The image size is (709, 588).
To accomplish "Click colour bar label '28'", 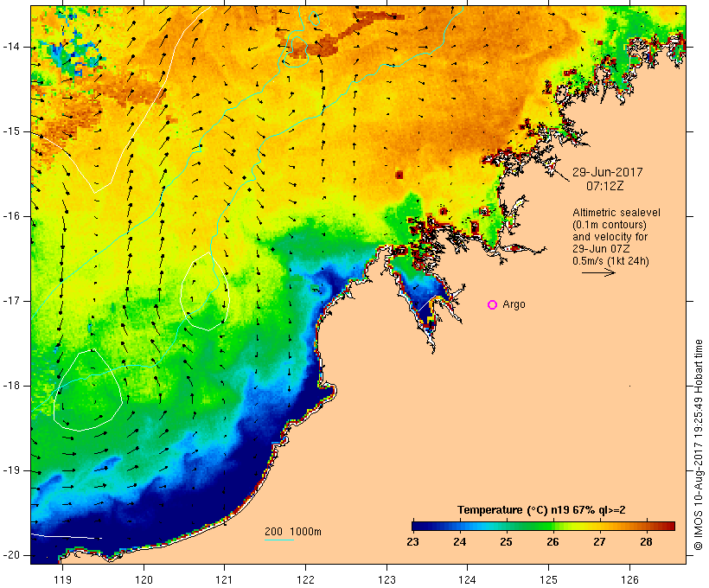I will pos(646,541).
